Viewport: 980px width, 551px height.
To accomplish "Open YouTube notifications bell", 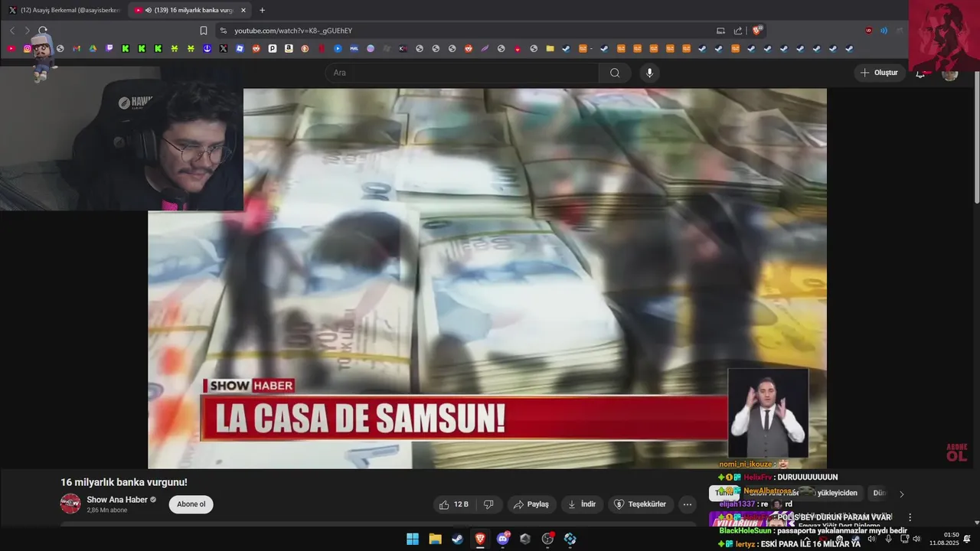I will 920,73.
